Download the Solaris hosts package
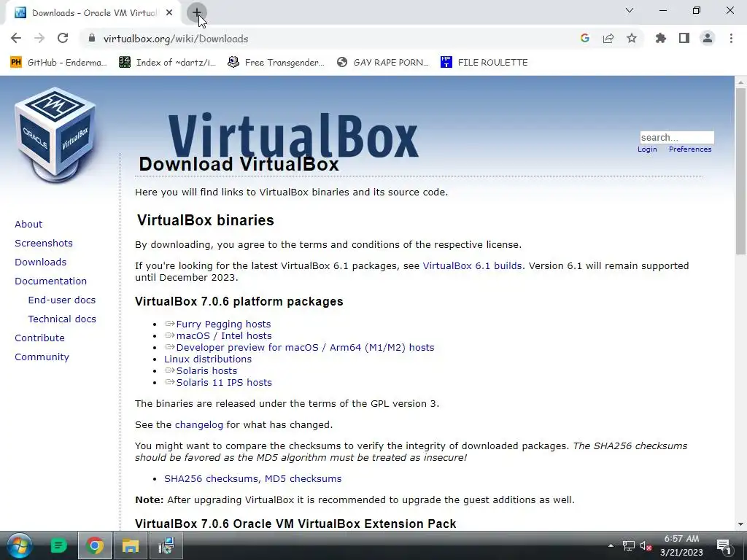 206,371
